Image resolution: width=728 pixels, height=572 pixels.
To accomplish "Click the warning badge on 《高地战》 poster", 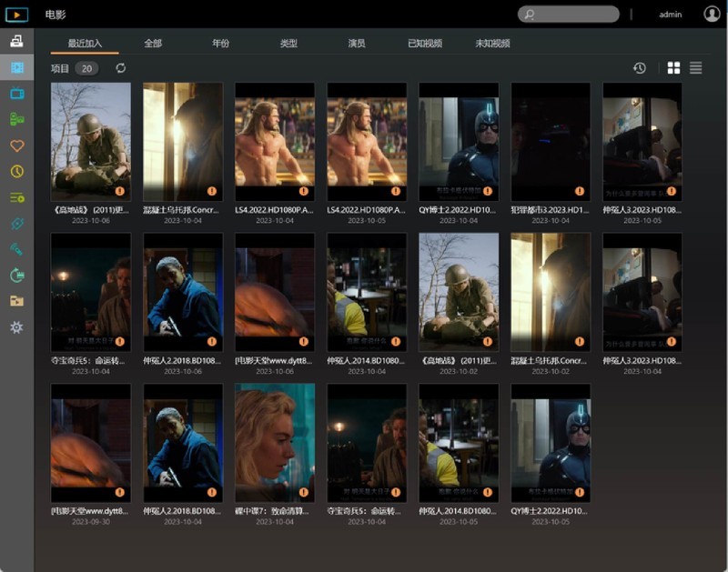I will point(119,191).
